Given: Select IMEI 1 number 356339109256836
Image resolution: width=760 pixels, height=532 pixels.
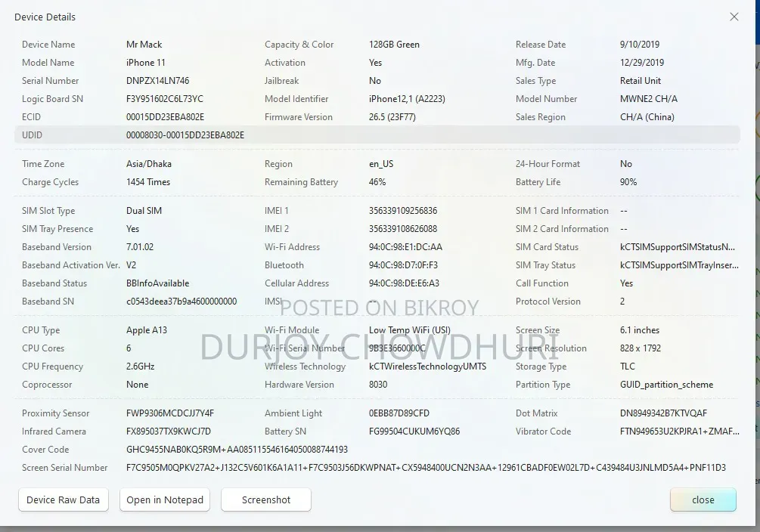Looking at the screenshot, I should 403,211.
